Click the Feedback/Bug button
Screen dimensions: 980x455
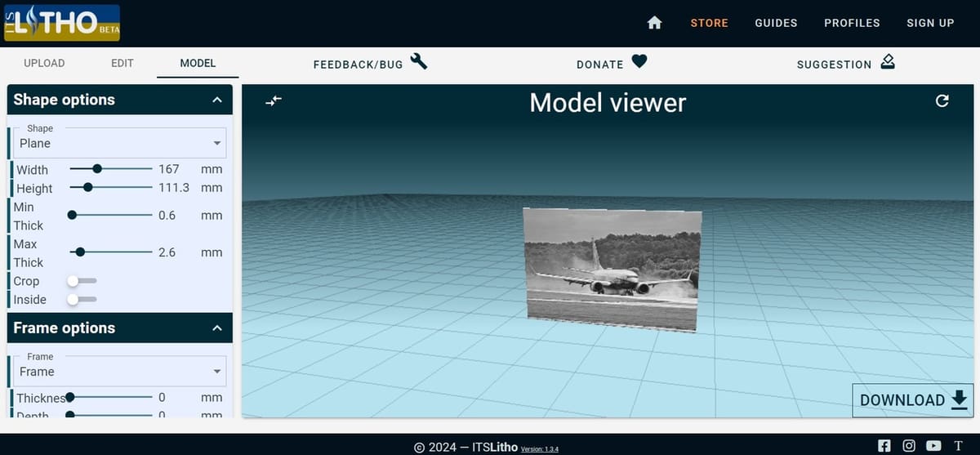click(370, 63)
